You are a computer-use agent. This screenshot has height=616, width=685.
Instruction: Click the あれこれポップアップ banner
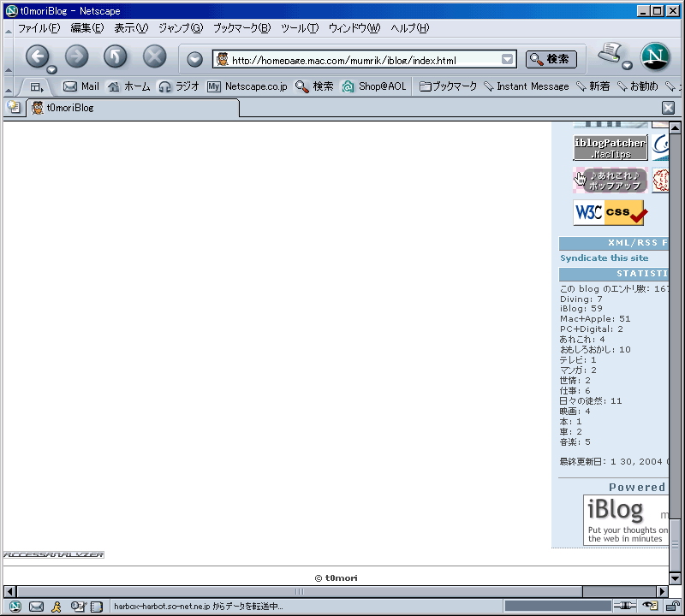pos(611,181)
